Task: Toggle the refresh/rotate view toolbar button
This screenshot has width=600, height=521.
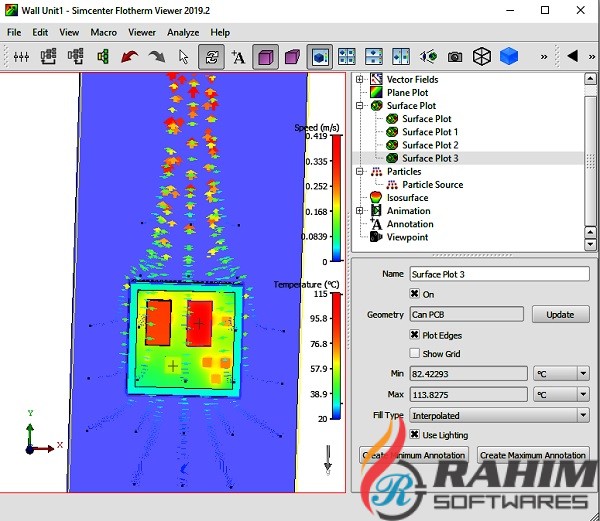Action: tap(211, 57)
